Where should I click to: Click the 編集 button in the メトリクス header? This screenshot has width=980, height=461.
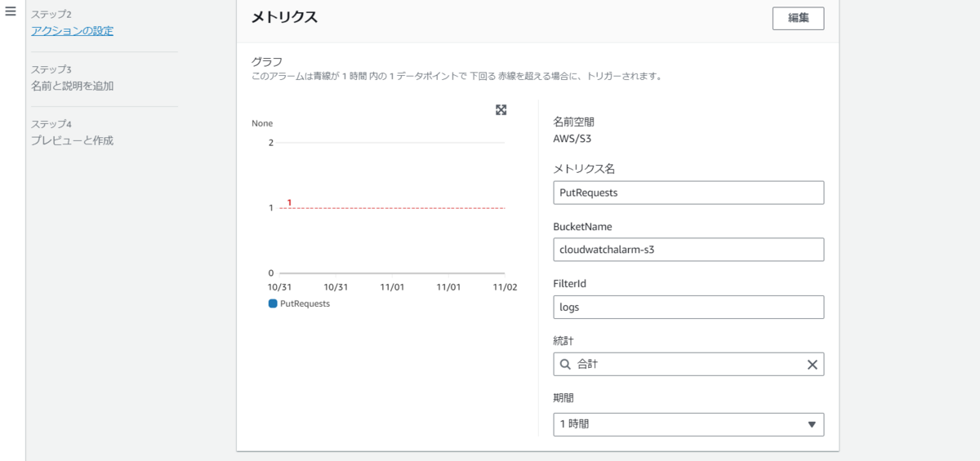coord(798,18)
